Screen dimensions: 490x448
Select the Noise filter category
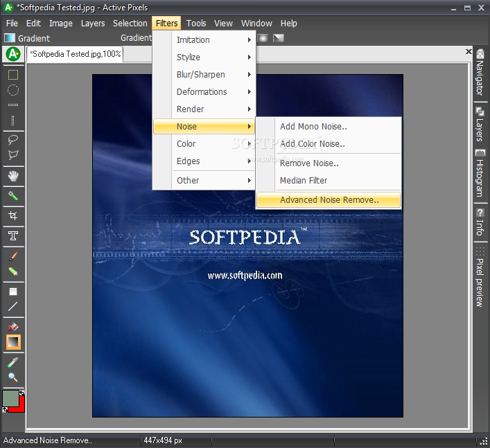tap(204, 127)
